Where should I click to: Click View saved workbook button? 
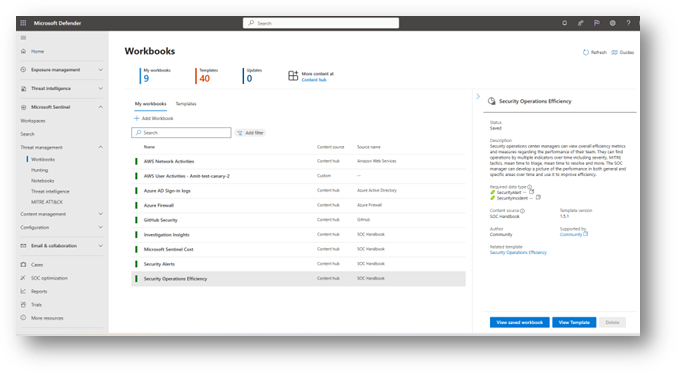coord(519,322)
